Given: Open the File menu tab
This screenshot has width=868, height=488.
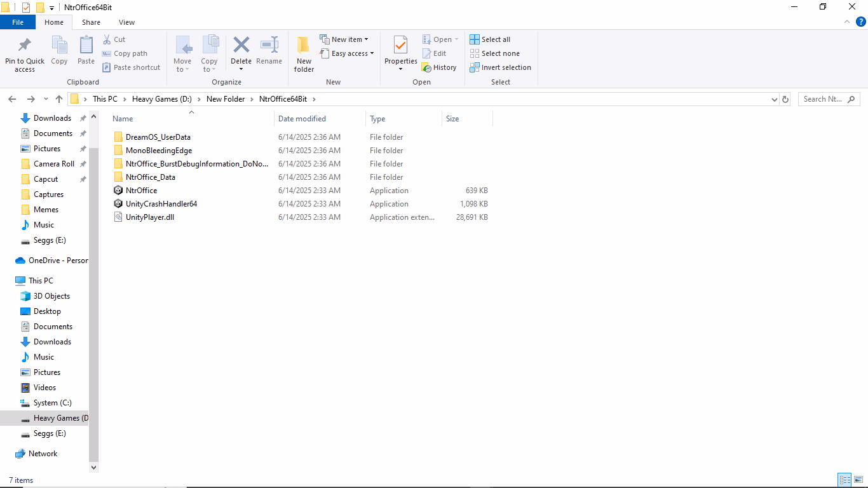Looking at the screenshot, I should [18, 22].
